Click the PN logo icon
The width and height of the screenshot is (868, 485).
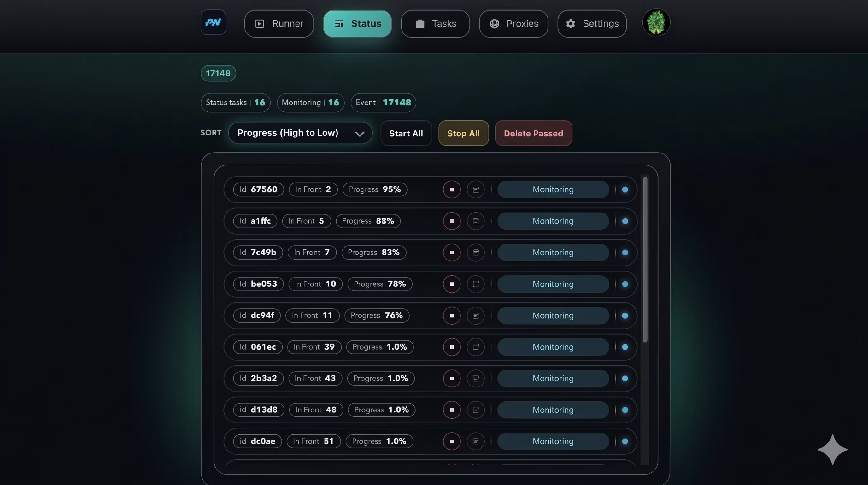point(213,22)
